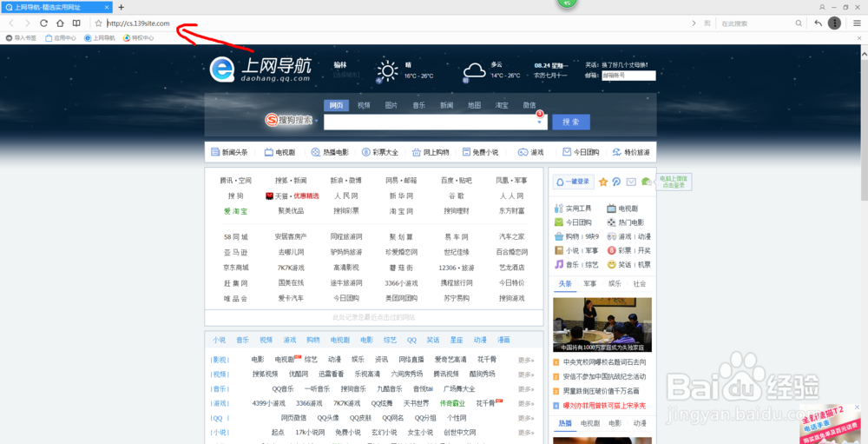The width and height of the screenshot is (868, 444).
Task: Close the 上网导航 tab
Action: tap(106, 7)
